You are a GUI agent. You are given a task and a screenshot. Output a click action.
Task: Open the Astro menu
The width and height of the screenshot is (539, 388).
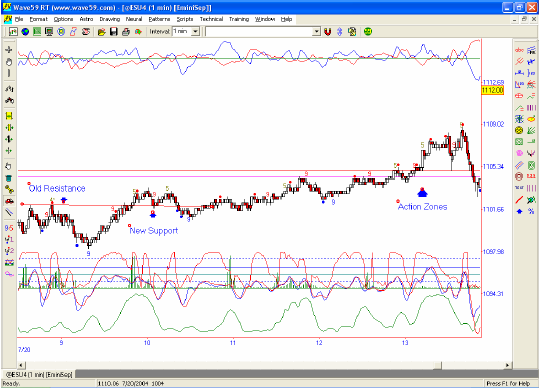(x=86, y=19)
